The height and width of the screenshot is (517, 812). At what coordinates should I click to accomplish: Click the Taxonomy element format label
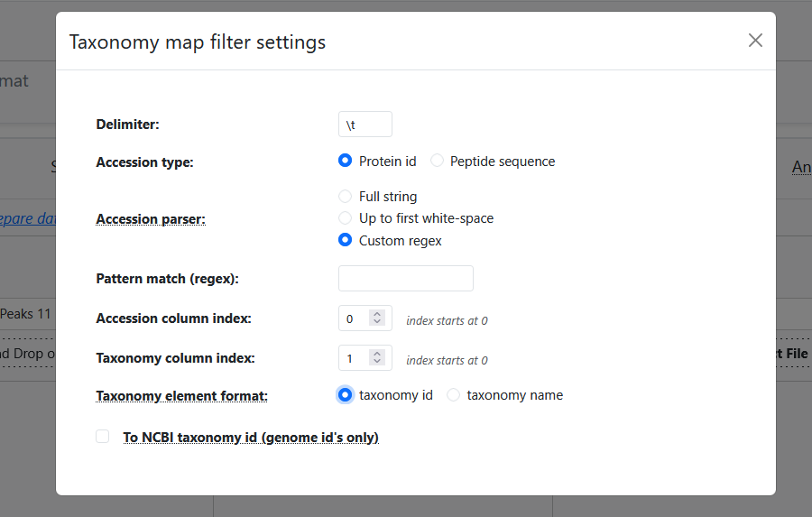(x=181, y=395)
